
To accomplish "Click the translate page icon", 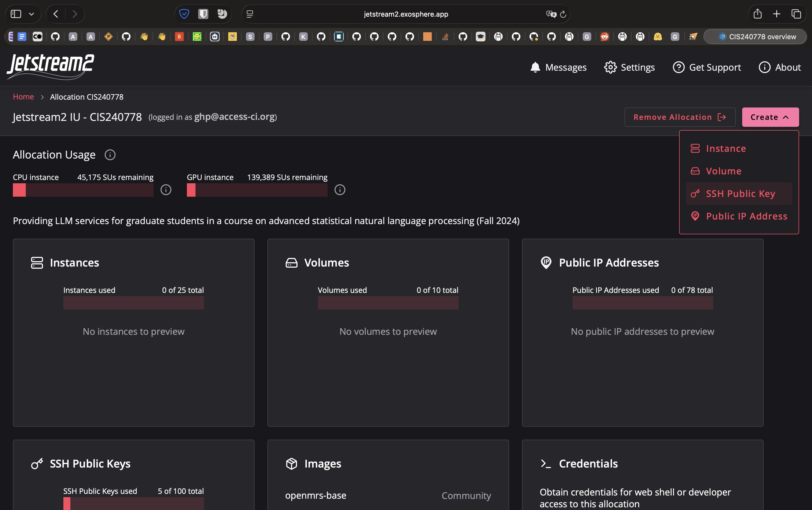I will click(551, 14).
